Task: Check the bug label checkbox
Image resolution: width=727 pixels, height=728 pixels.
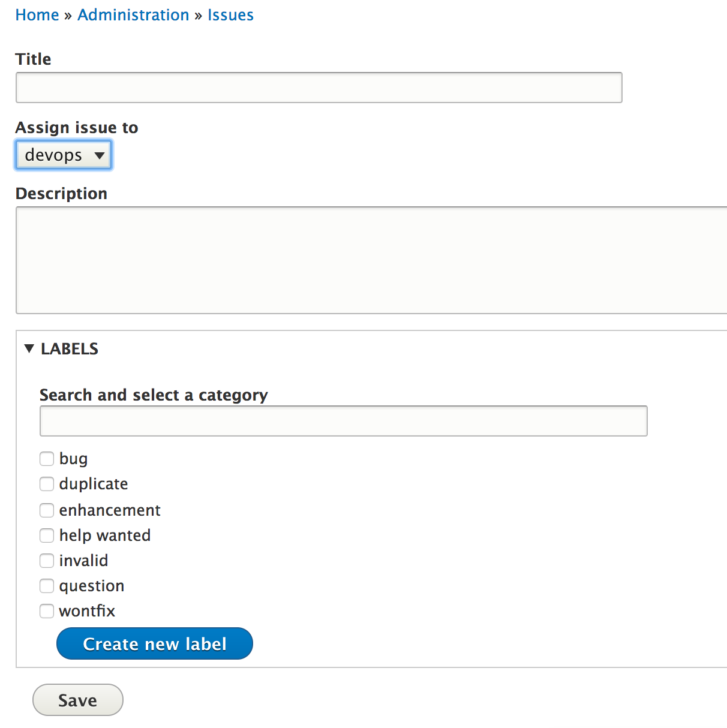Action: point(47,459)
